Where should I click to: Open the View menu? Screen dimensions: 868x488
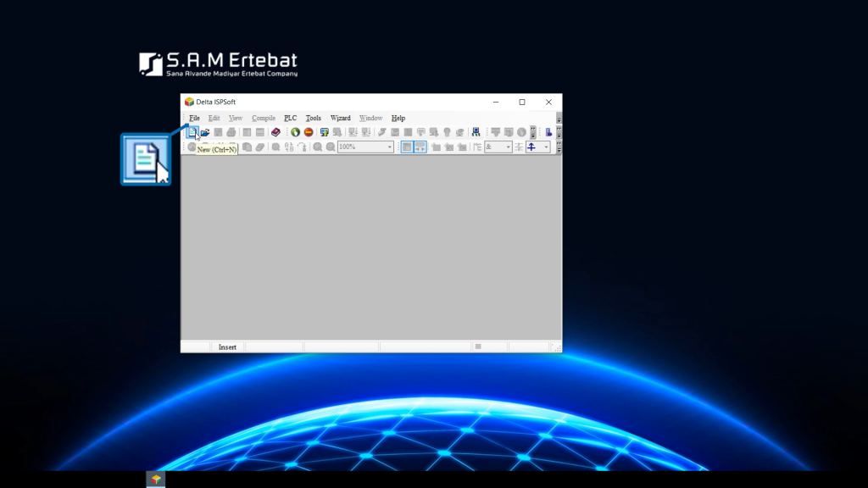click(x=236, y=118)
